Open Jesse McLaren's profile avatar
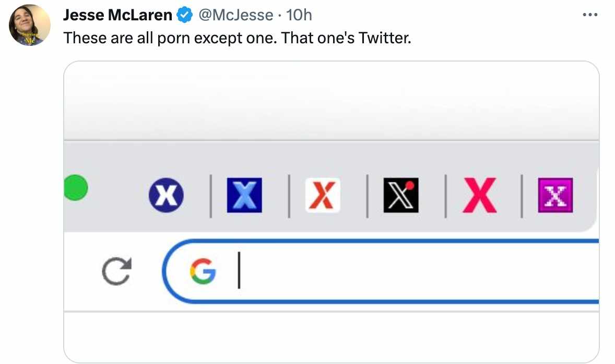 (x=30, y=25)
